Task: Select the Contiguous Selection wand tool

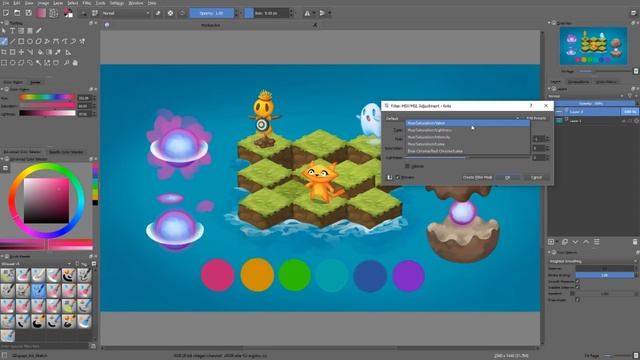Action: [39, 63]
